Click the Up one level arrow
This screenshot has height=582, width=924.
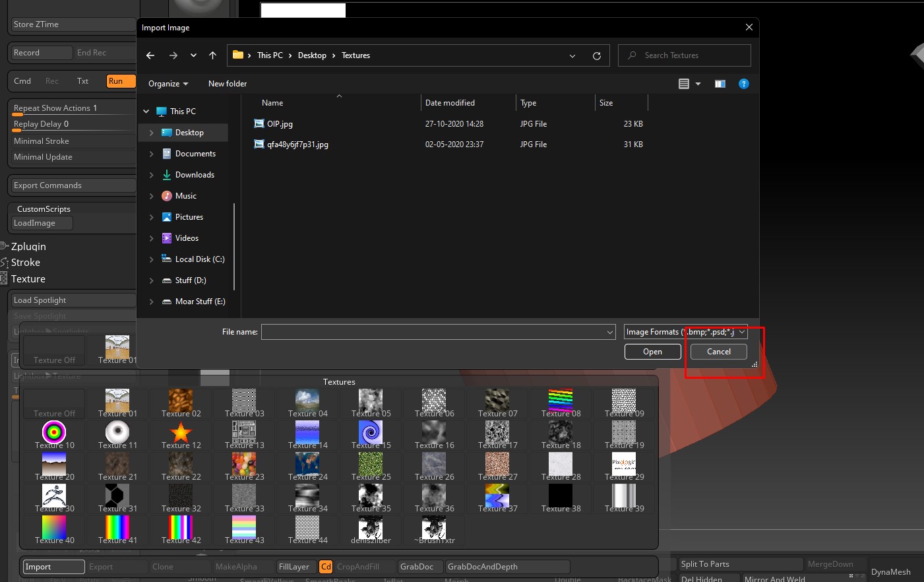click(212, 55)
